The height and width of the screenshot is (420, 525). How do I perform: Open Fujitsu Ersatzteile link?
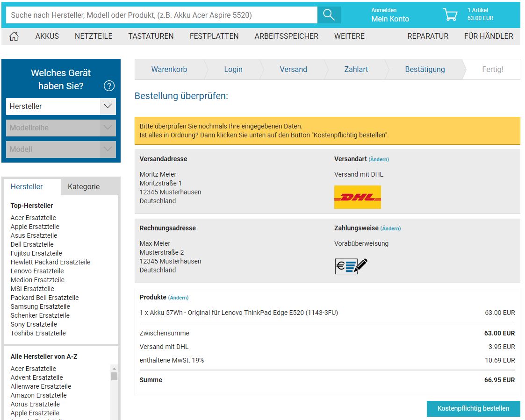click(36, 253)
